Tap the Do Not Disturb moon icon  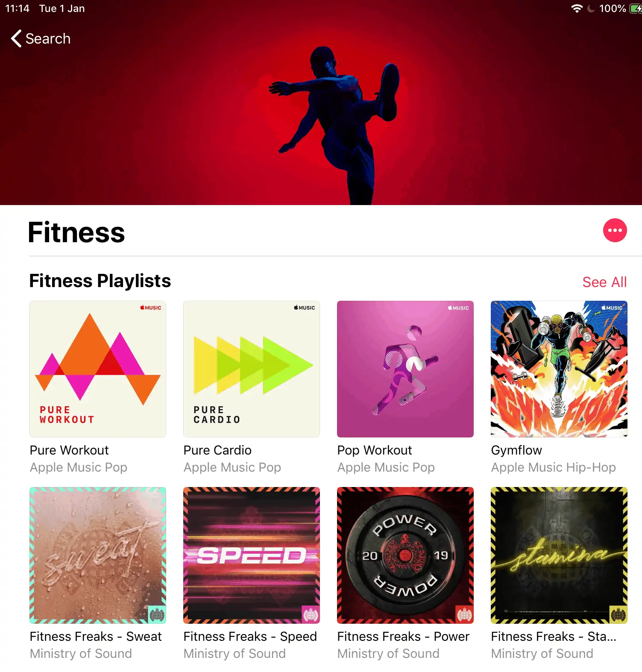(591, 9)
